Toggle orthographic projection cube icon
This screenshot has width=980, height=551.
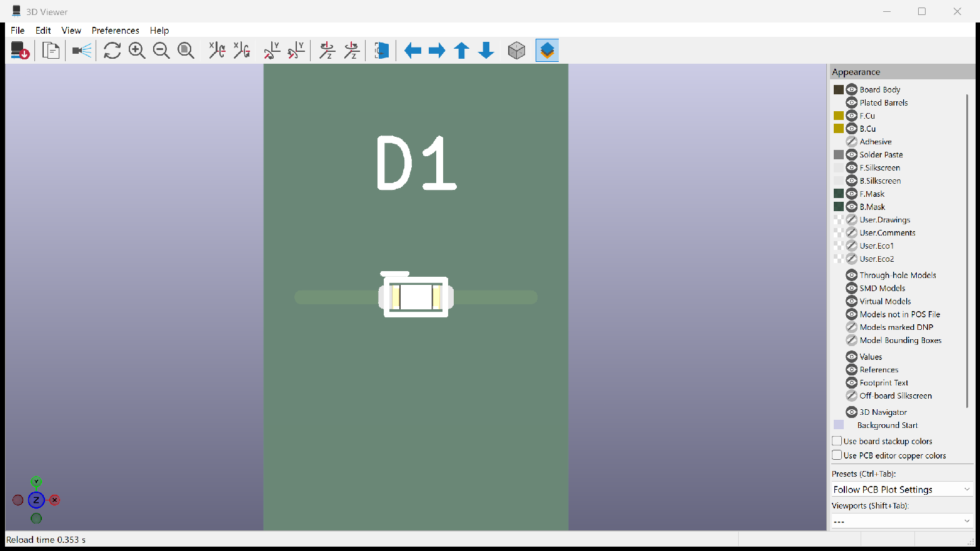pyautogui.click(x=516, y=51)
